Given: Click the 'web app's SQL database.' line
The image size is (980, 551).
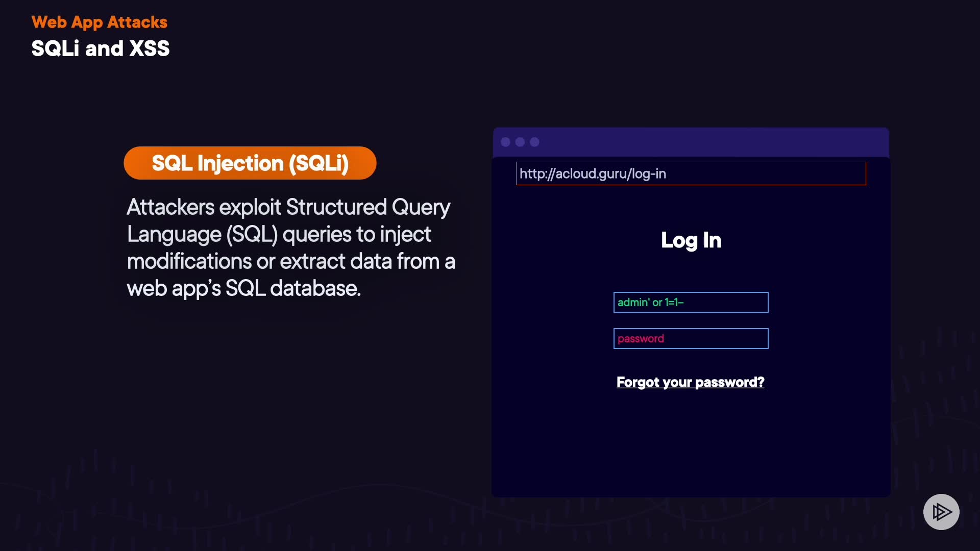Looking at the screenshot, I should (x=243, y=288).
